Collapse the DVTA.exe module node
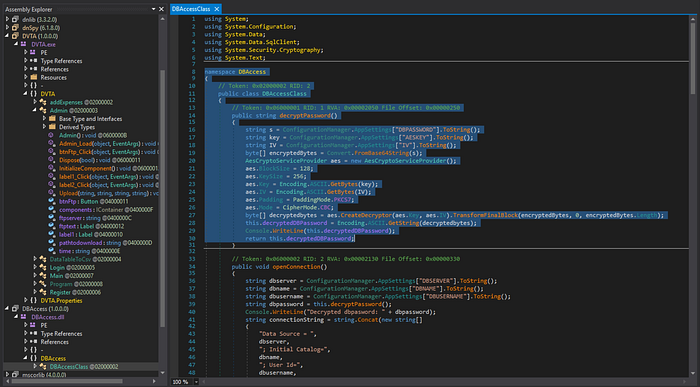The width and height of the screenshot is (700, 387). (x=16, y=44)
